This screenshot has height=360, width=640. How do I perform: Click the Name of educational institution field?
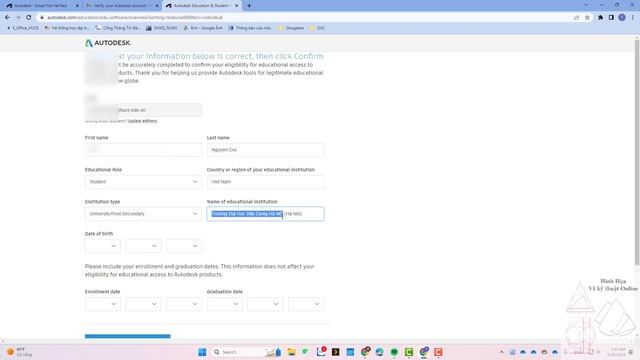[x=265, y=214]
